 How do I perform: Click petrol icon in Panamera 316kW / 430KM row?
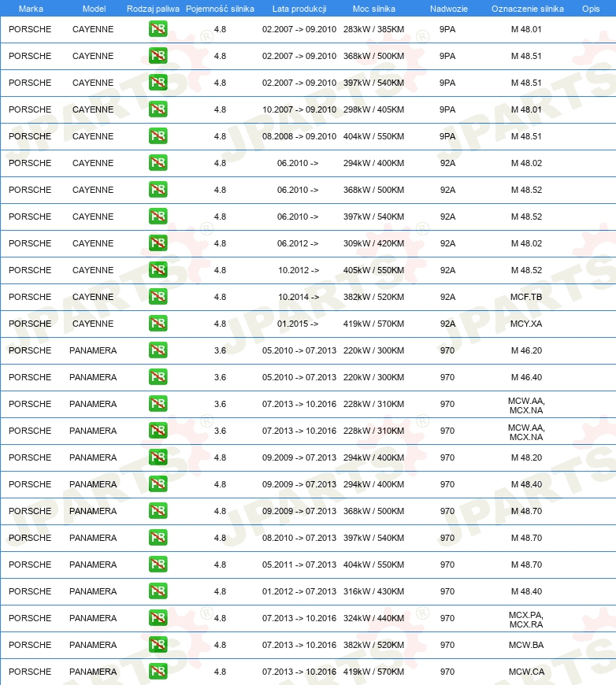click(x=158, y=591)
